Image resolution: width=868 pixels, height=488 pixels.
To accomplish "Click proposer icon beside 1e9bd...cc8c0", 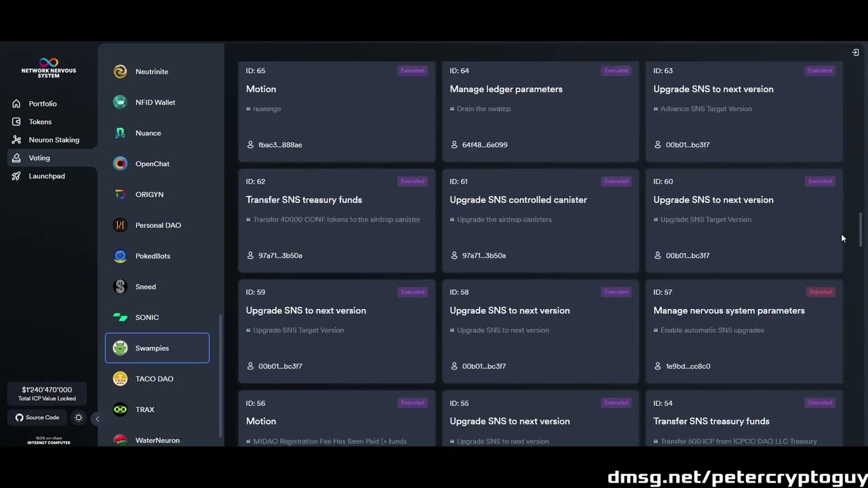I will pos(658,367).
